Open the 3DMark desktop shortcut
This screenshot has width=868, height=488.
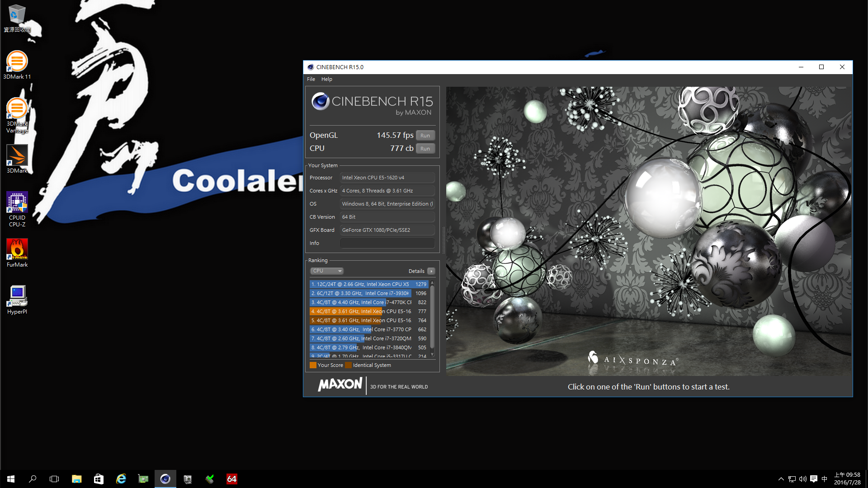pos(17,159)
